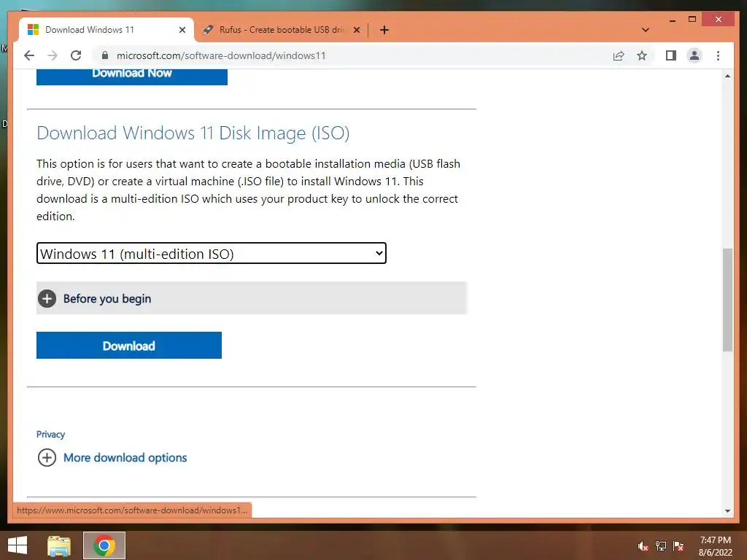747x560 pixels.
Task: Click the Download Windows 11 Disk Image heading
Action: 193,133
